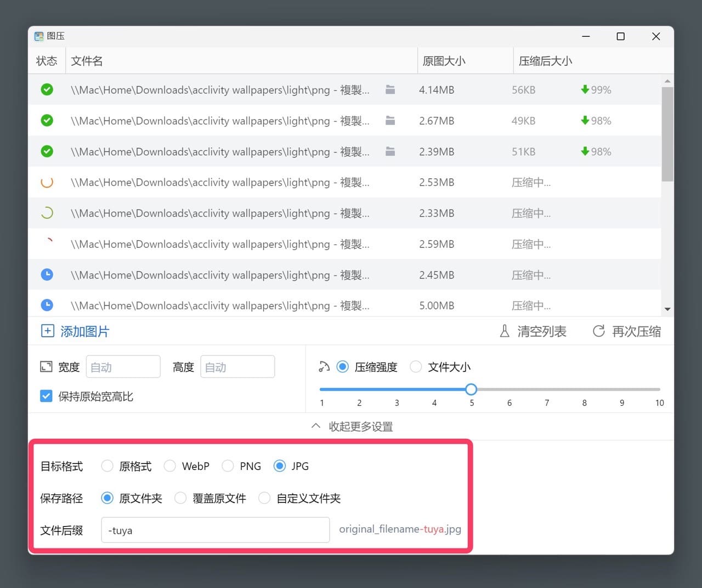Toggle 保持原始宽高比 checkbox
This screenshot has width=702, height=588.
click(x=46, y=396)
